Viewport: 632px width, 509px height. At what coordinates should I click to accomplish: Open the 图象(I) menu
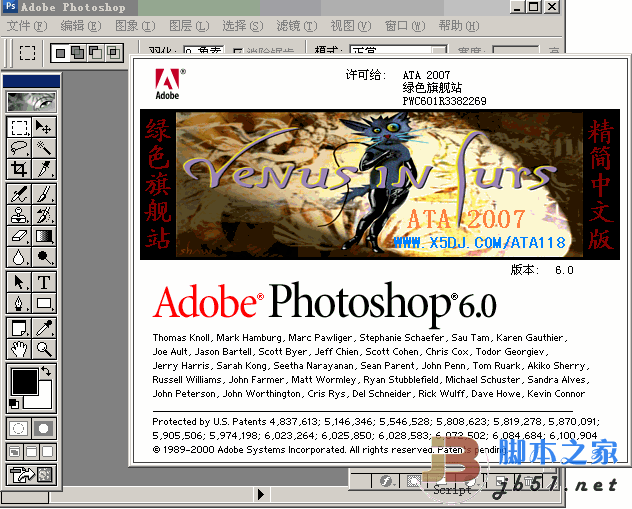click(135, 26)
